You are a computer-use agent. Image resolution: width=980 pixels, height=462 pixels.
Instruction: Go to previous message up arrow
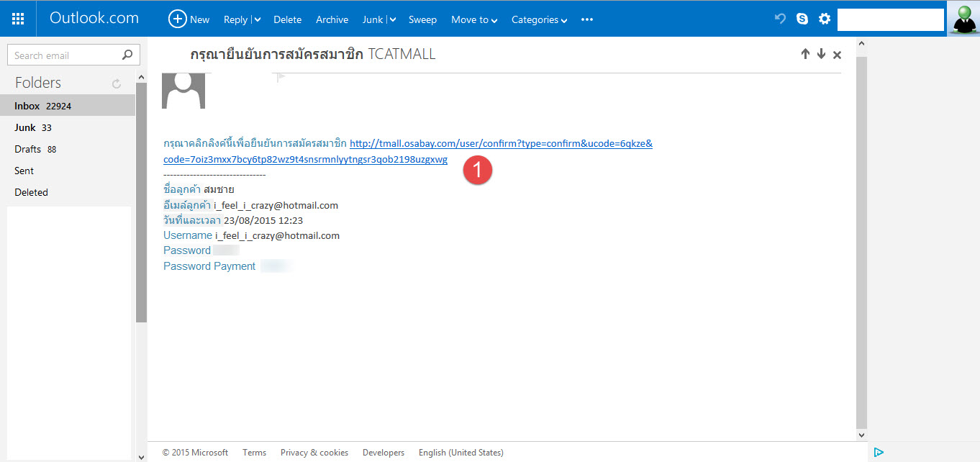pos(805,54)
